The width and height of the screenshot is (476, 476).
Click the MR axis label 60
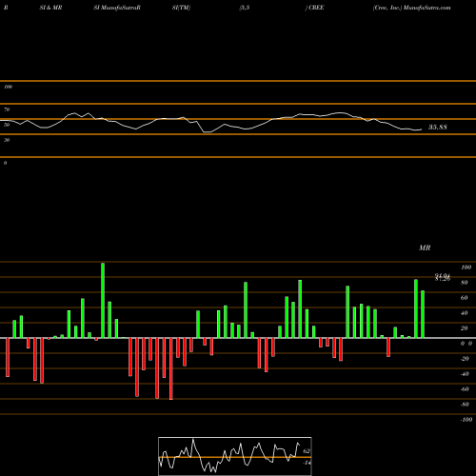click(x=465, y=298)
